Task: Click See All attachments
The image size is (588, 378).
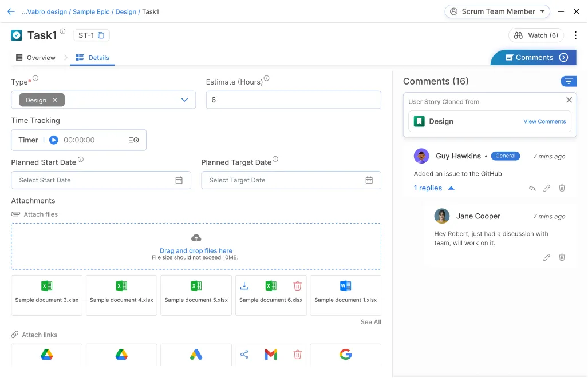Action: [370, 322]
